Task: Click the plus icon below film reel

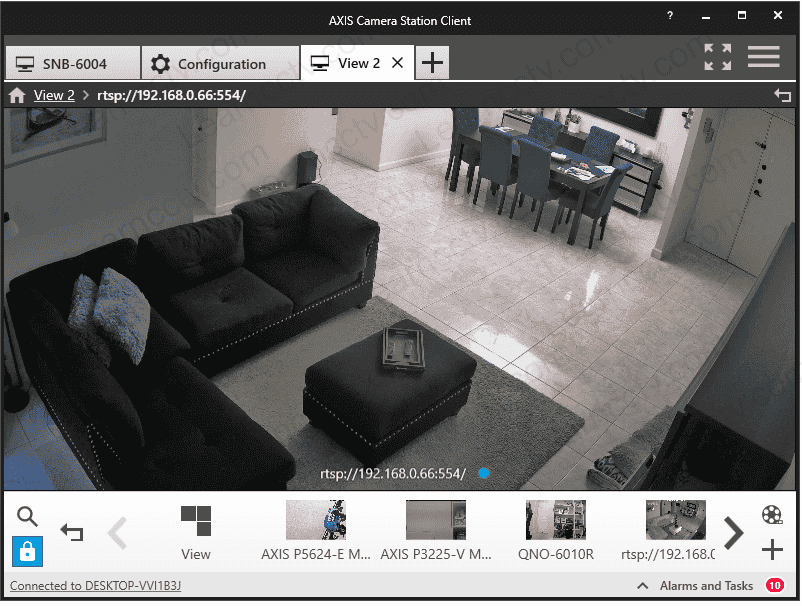Action: (x=771, y=549)
